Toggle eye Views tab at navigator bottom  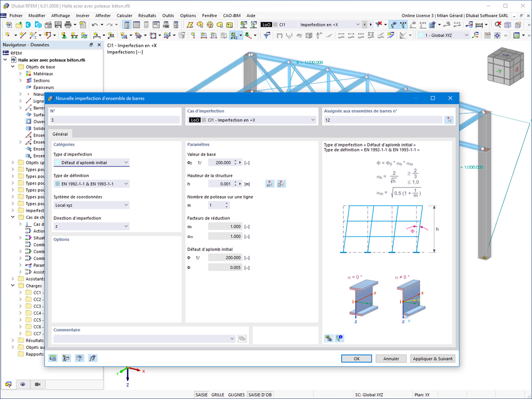(x=23, y=384)
